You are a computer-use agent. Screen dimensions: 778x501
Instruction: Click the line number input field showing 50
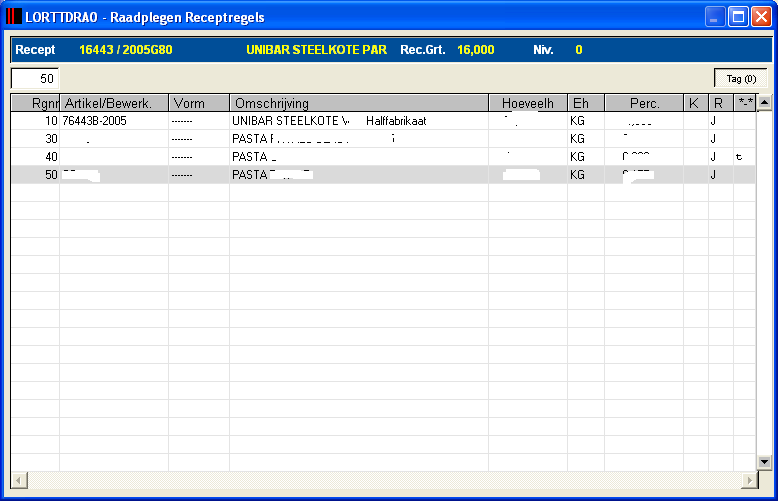(x=35, y=78)
